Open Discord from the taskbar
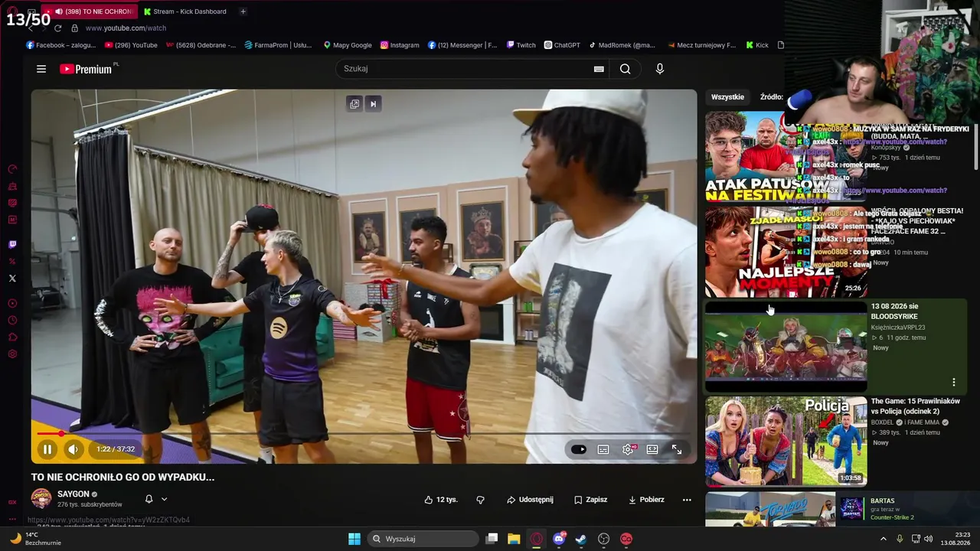Viewport: 980px width, 551px height. click(x=559, y=539)
